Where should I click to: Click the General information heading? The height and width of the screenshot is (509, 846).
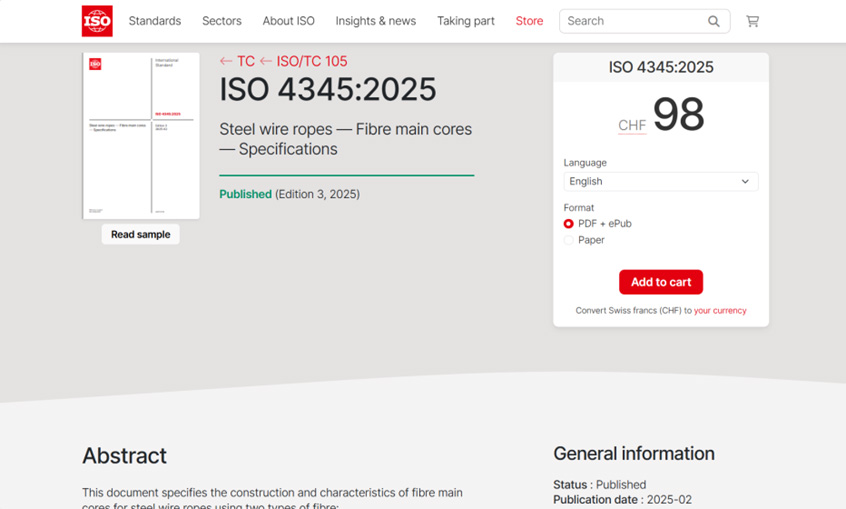pos(634,453)
